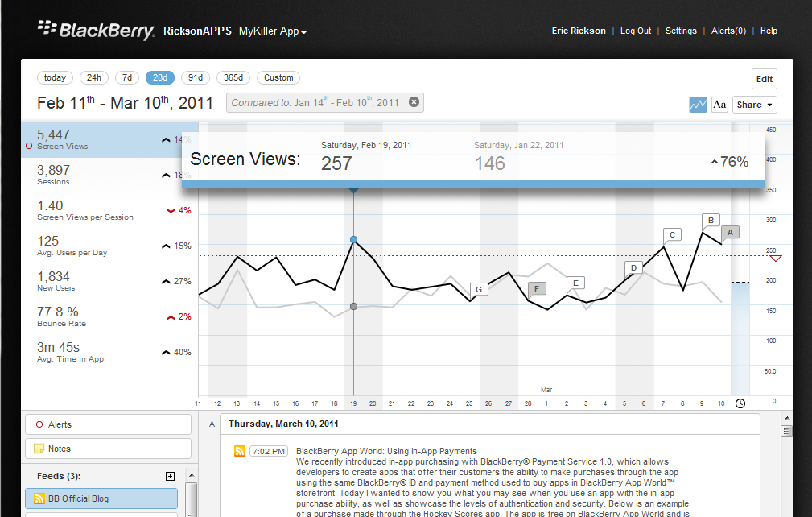Select Screen Views per Session metric
This screenshot has height=517, width=812.
click(109, 211)
